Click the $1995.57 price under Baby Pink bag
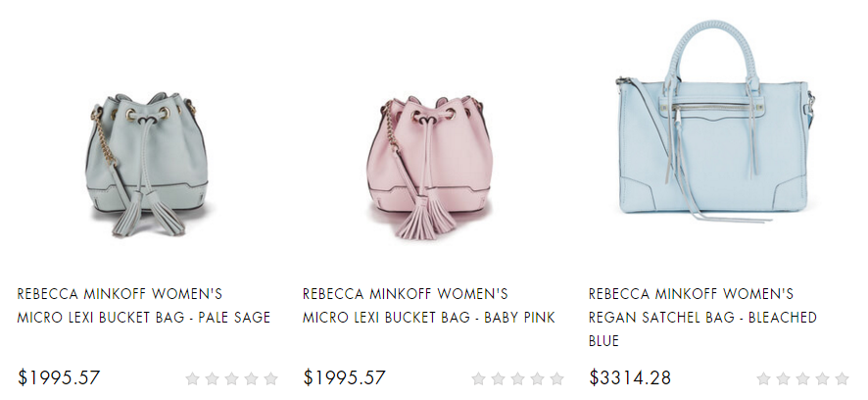Image resolution: width=868 pixels, height=400 pixels. (x=344, y=377)
